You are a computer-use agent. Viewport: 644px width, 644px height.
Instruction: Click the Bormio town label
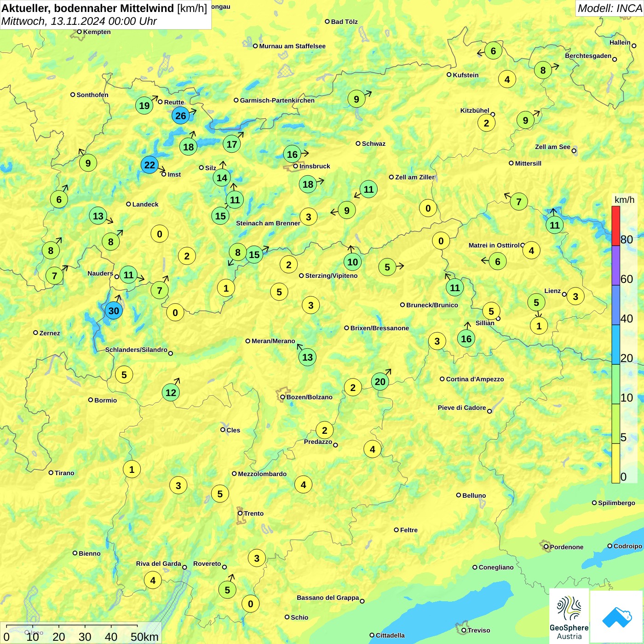[105, 400]
